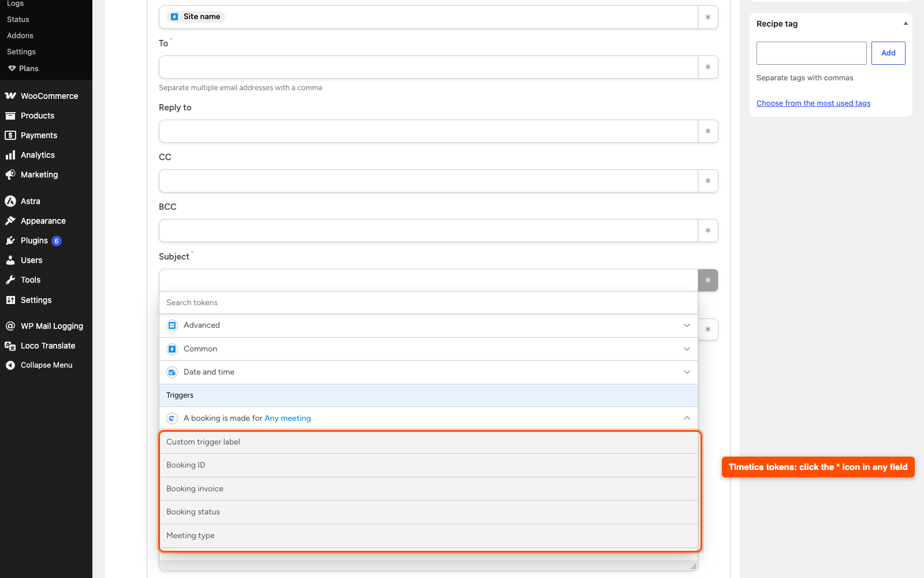Select the Booking ID token

click(x=429, y=465)
